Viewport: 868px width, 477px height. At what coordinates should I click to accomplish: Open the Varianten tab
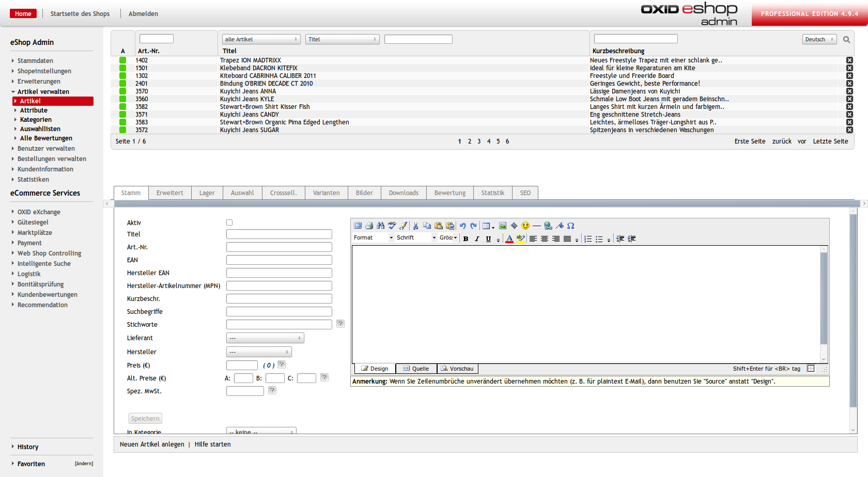326,193
